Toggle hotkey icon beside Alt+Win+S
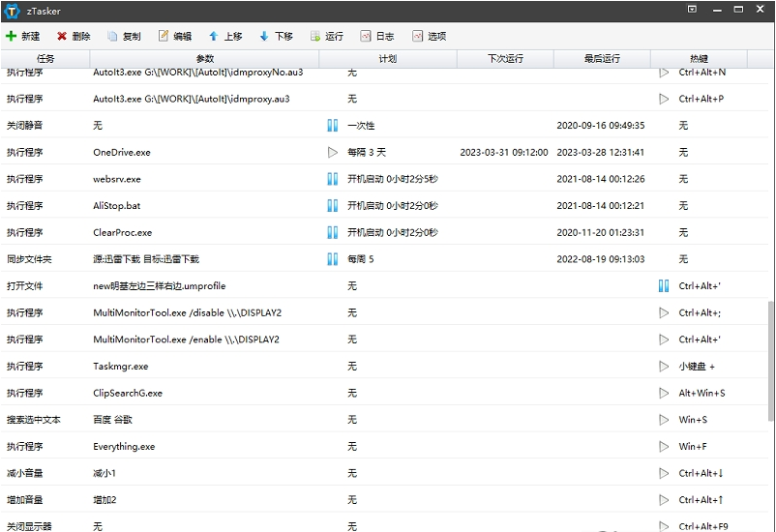Viewport: 776px width, 532px height. (664, 393)
